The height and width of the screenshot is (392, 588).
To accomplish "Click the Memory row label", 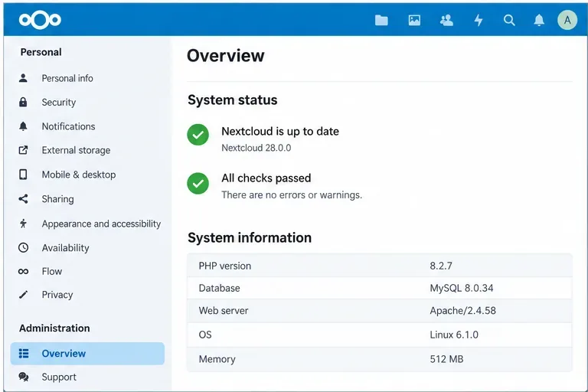I will pos(217,359).
